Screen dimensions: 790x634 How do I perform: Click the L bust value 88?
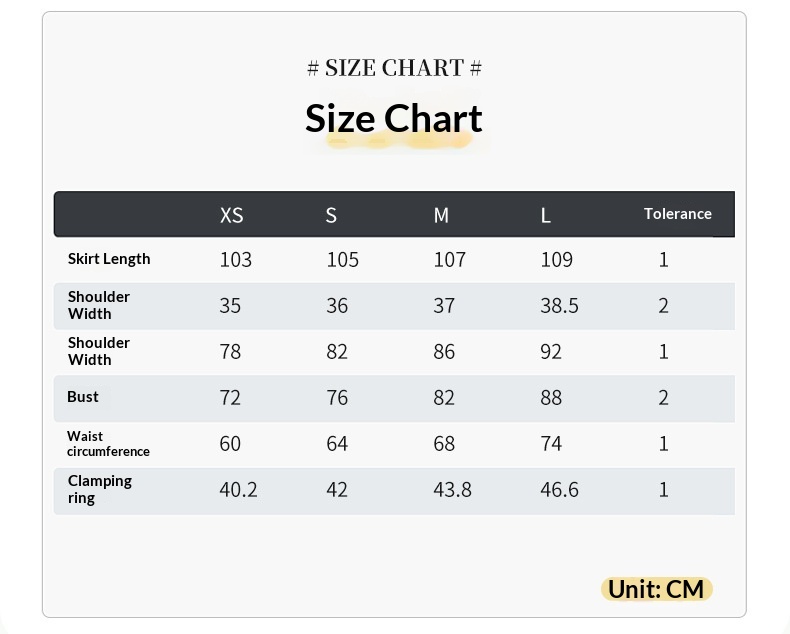click(551, 398)
